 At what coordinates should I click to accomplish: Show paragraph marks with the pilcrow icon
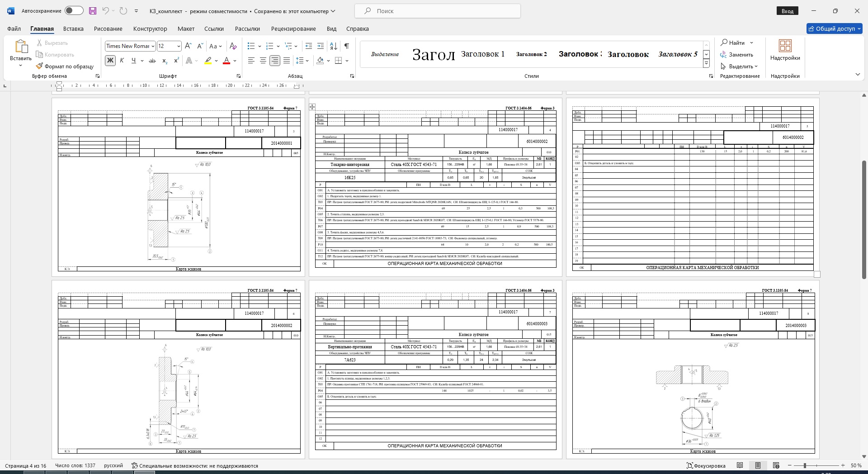pos(346,46)
